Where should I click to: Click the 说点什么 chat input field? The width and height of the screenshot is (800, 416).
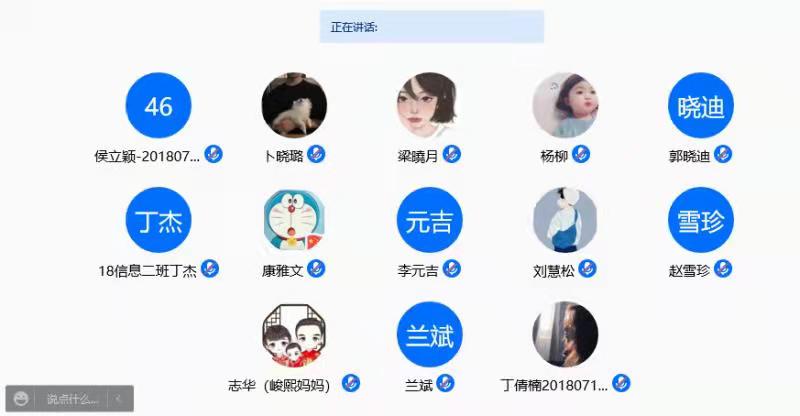pos(71,399)
